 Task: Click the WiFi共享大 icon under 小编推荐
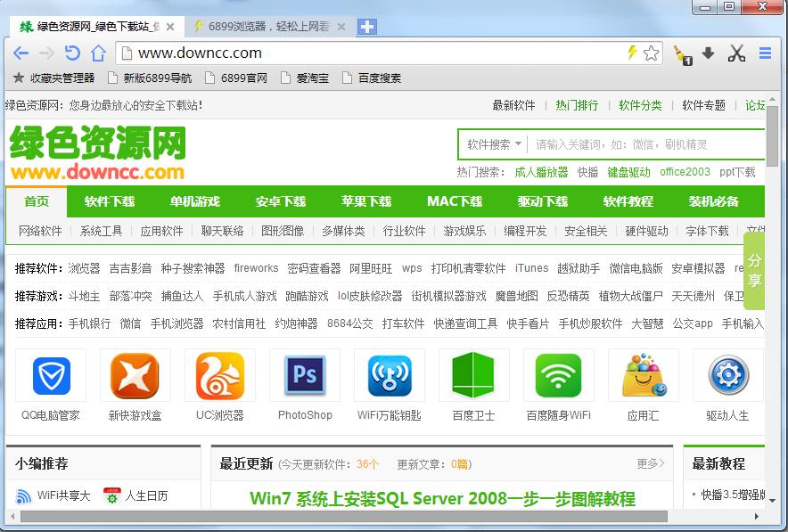click(x=23, y=496)
